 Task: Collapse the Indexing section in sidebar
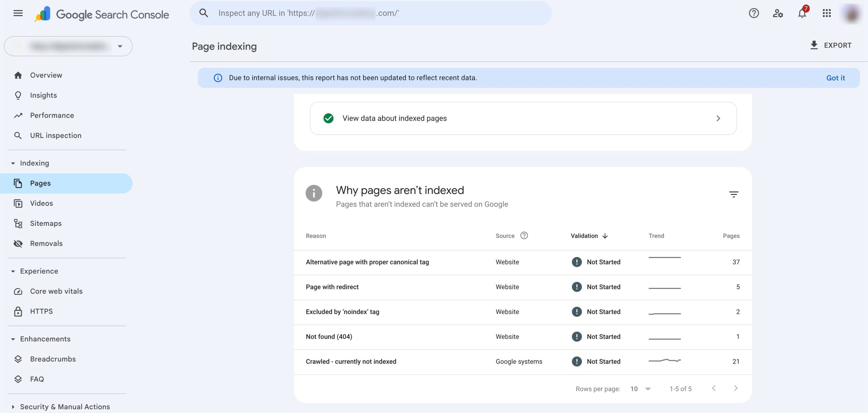coord(13,163)
